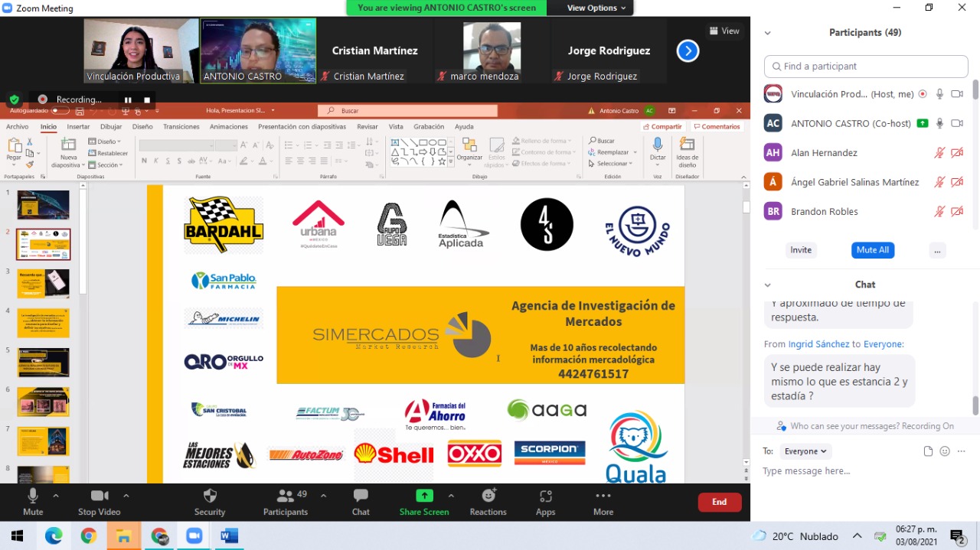Click Invite in the participants panel
This screenshot has width=980, height=550.
coord(801,250)
